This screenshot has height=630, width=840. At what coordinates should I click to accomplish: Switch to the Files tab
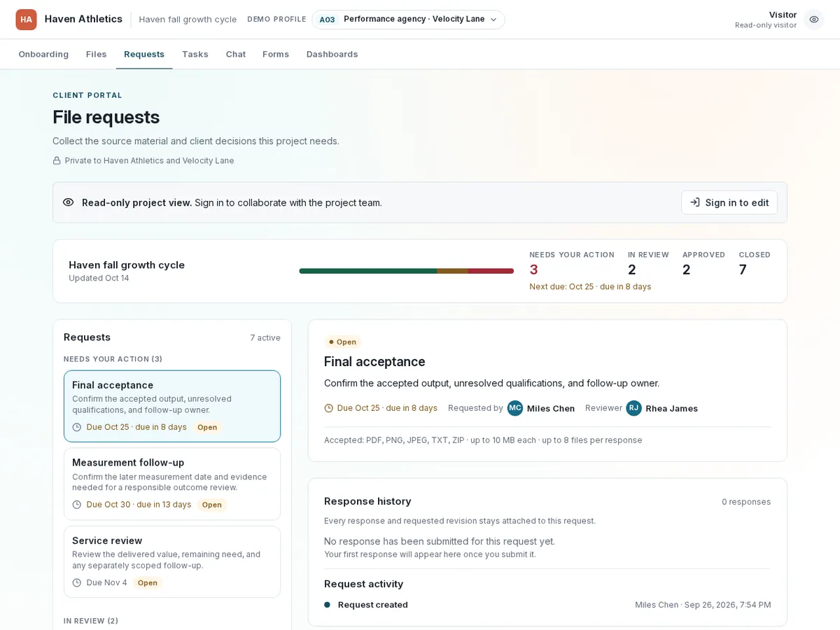point(97,54)
